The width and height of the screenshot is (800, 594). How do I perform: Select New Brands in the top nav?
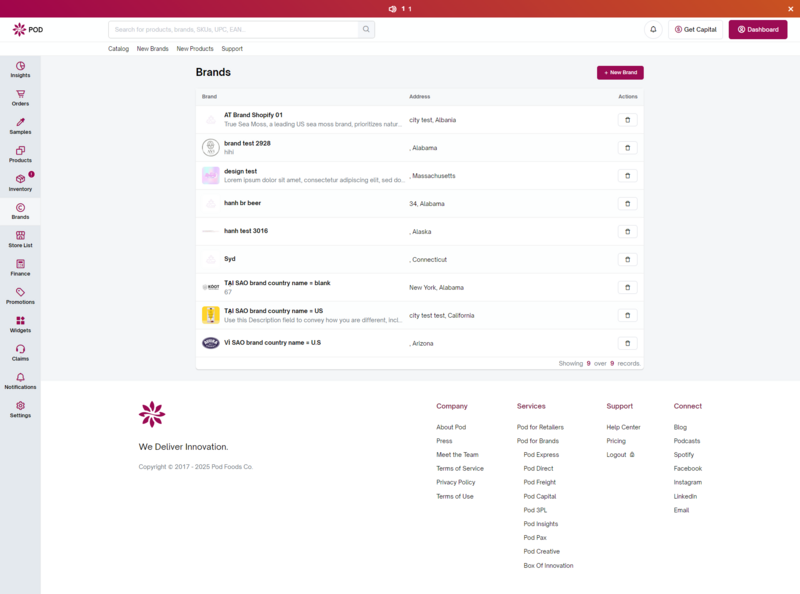coord(152,49)
